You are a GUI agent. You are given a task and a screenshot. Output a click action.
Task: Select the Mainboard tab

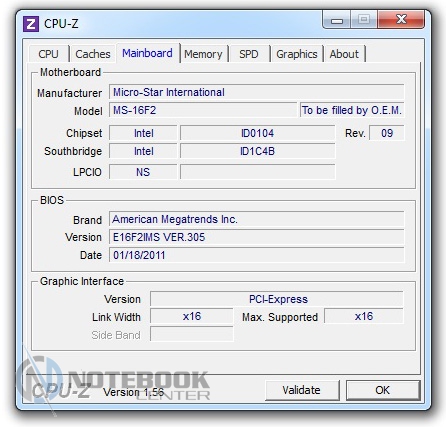(148, 53)
